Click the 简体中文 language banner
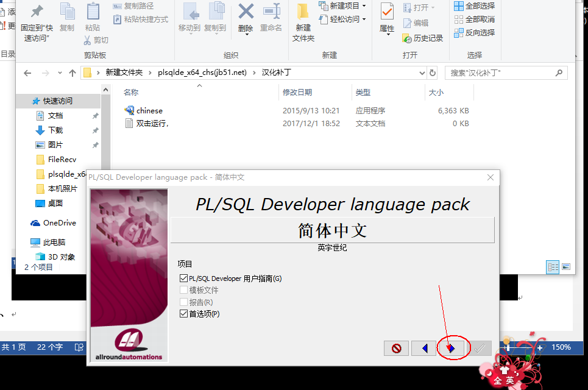The image size is (588, 390). point(332,230)
